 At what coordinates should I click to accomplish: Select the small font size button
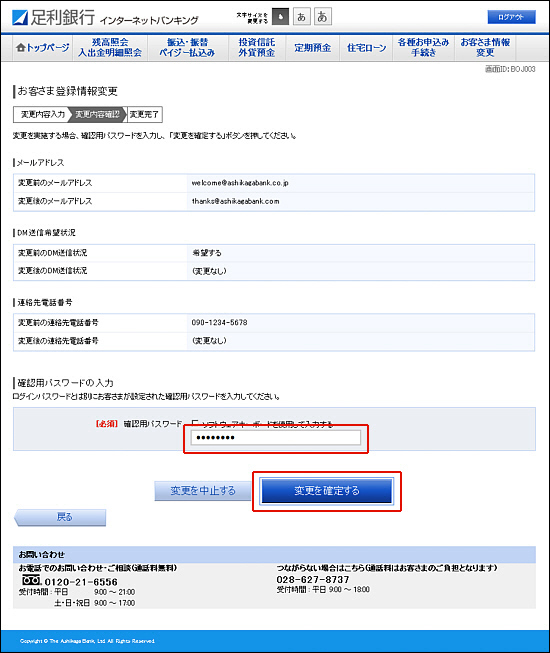click(280, 17)
